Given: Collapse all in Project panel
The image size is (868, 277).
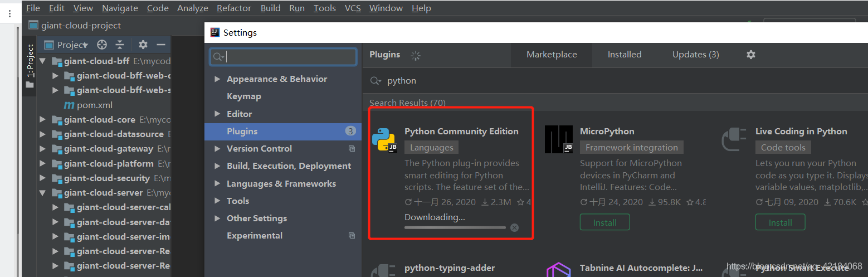Looking at the screenshot, I should (x=120, y=45).
